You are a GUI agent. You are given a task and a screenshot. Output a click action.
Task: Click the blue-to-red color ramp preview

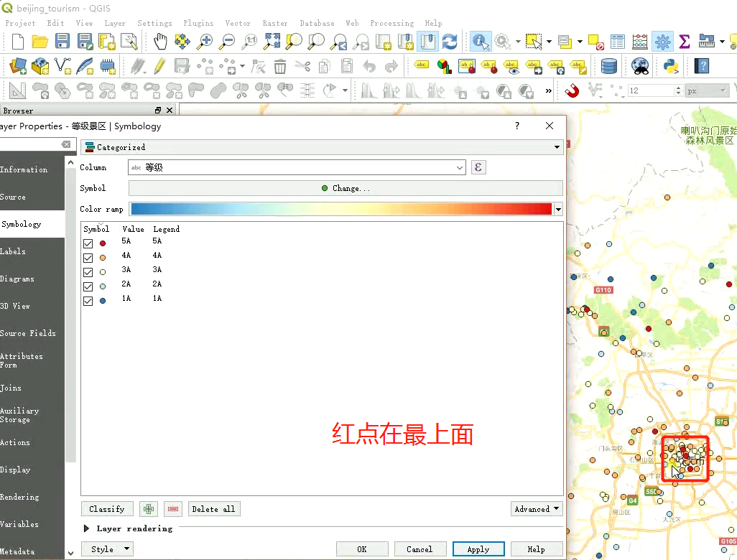(x=338, y=209)
